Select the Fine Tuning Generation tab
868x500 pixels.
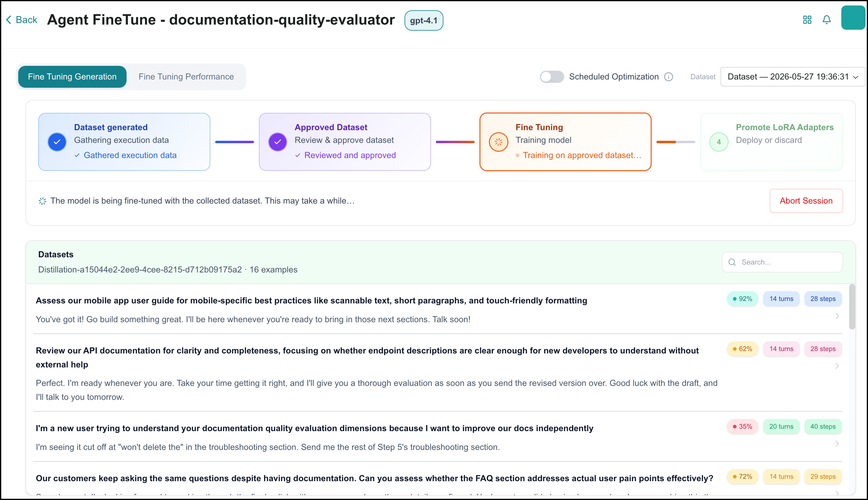pos(72,76)
